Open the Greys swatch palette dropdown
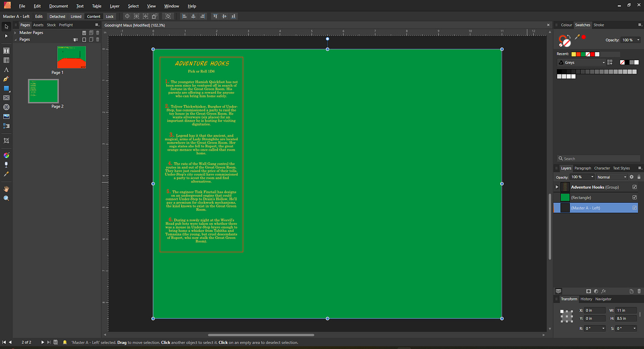644x349 pixels. (x=581, y=63)
